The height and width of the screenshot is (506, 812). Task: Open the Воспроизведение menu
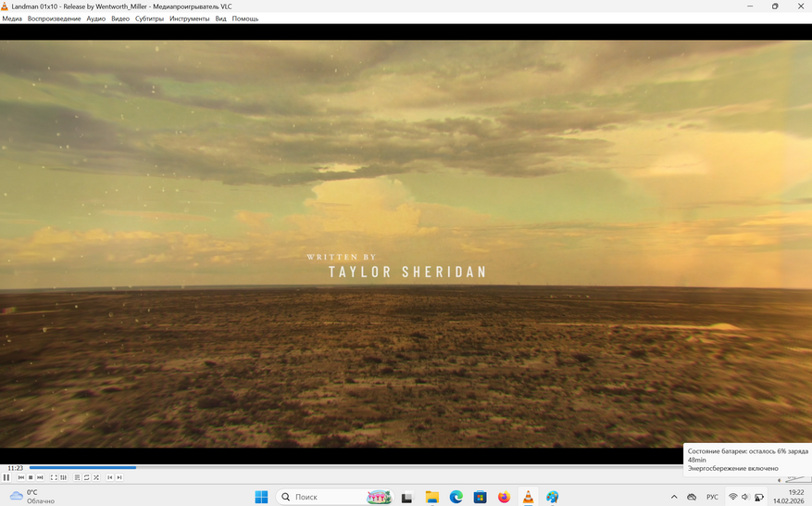(x=54, y=19)
